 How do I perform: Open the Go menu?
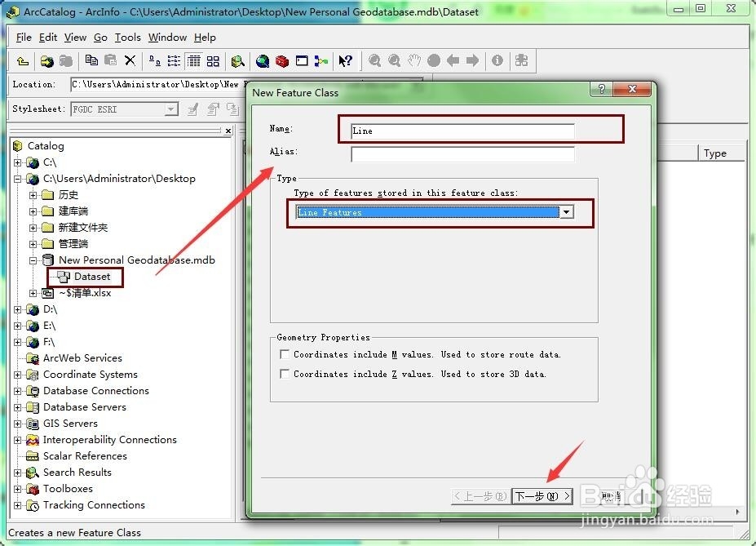click(x=100, y=38)
